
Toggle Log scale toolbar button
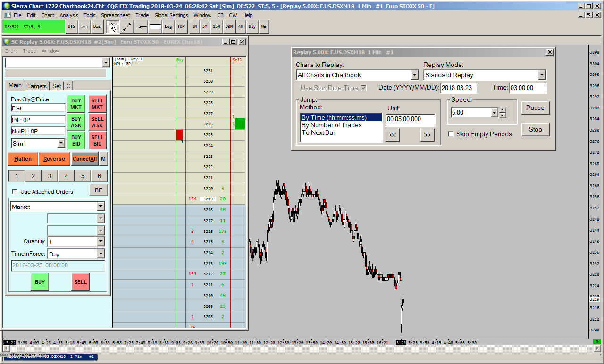point(168,27)
